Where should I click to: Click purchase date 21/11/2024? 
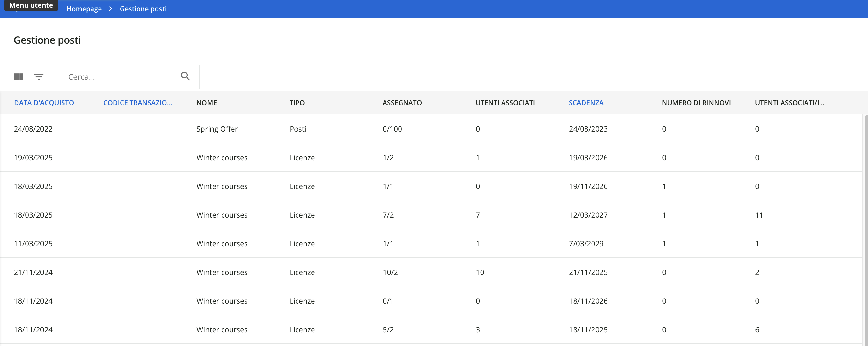click(33, 272)
